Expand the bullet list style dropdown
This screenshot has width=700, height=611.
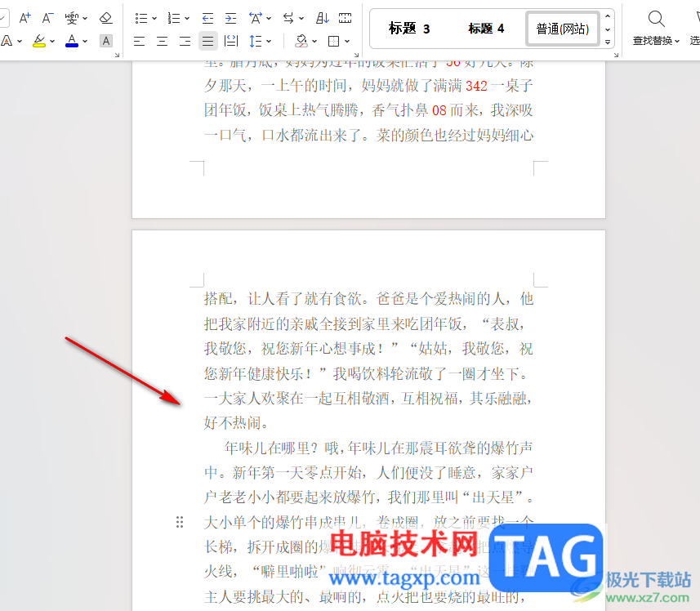click(154, 19)
